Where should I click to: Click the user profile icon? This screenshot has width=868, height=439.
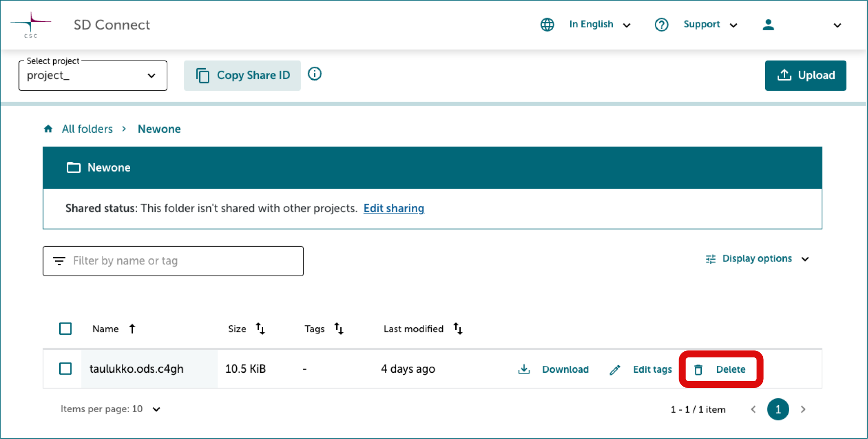point(768,25)
